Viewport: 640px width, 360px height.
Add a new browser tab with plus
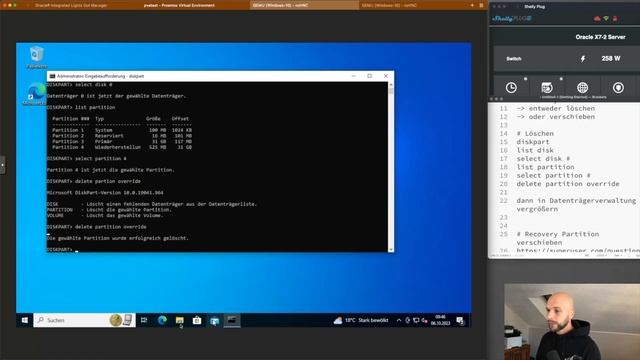tap(472, 5)
